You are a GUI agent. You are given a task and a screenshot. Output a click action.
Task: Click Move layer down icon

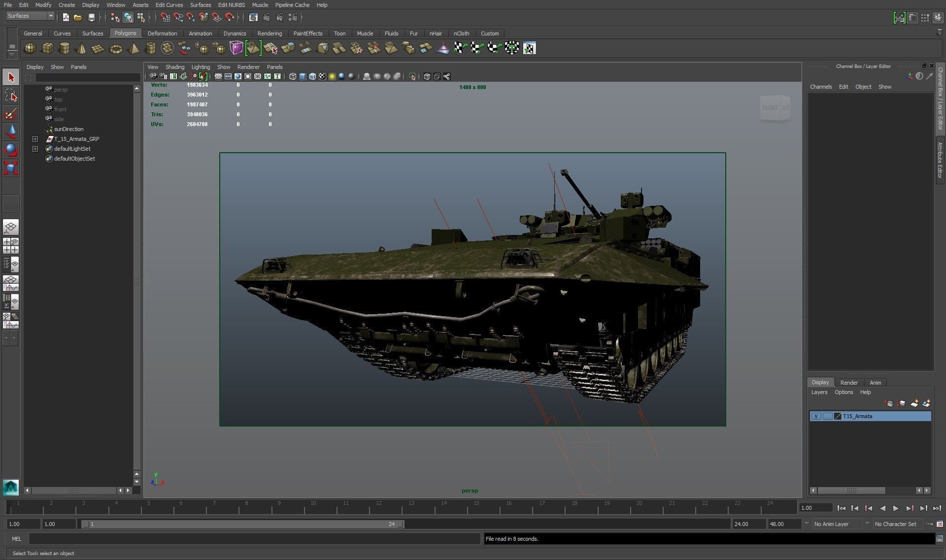point(902,403)
